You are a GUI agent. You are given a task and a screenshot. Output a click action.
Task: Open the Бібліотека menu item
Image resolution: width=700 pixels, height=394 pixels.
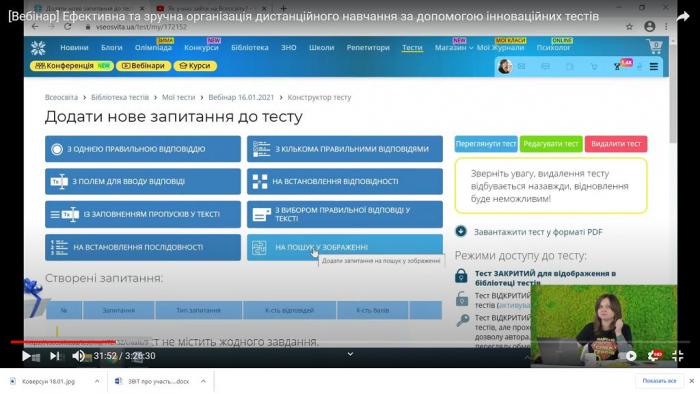click(x=250, y=47)
